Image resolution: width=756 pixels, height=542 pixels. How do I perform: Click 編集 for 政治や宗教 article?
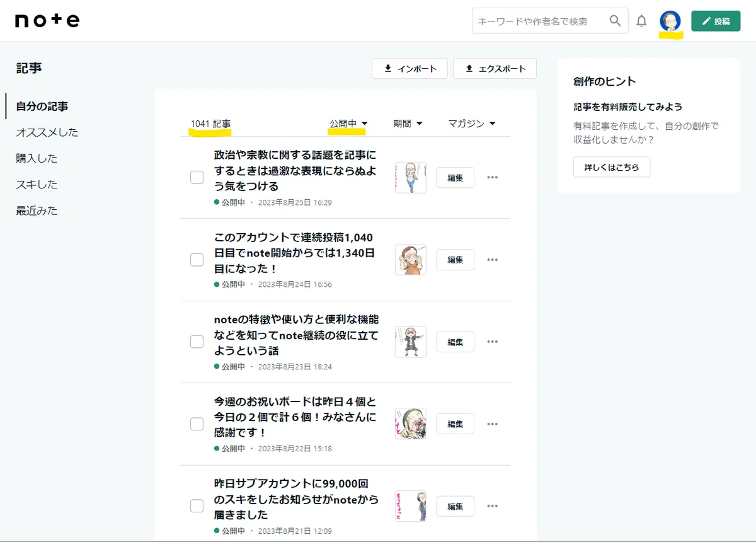(x=455, y=178)
